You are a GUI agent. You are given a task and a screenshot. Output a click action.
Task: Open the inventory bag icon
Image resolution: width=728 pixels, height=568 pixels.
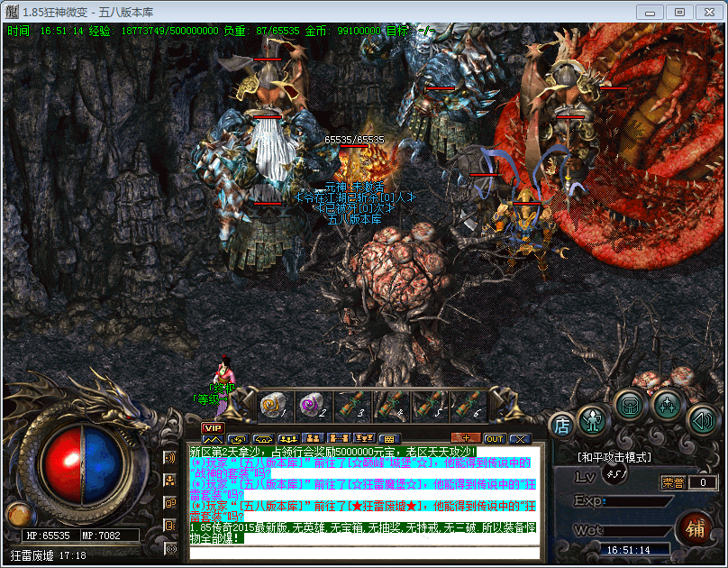(631, 404)
